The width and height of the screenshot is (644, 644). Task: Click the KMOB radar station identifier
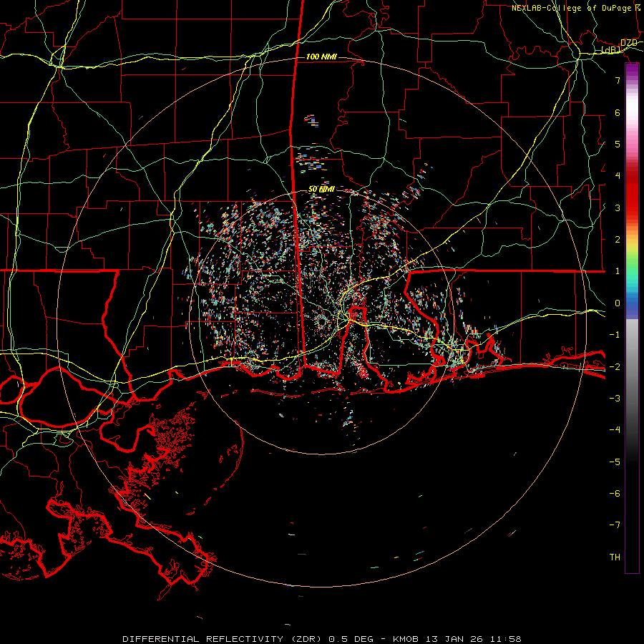406,639
